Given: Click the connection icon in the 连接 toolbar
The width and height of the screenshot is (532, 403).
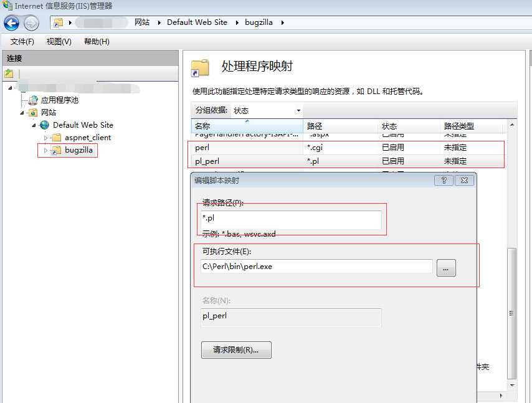Looking at the screenshot, I should (x=9, y=73).
